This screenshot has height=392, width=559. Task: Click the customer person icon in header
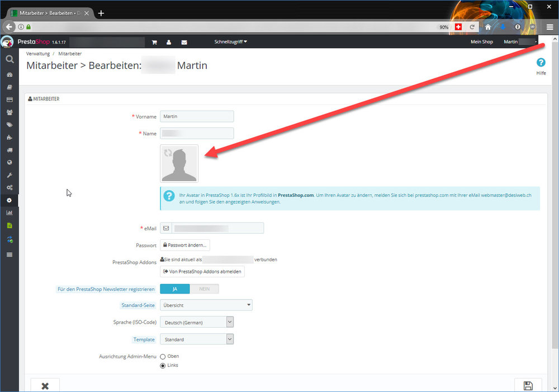(x=169, y=42)
